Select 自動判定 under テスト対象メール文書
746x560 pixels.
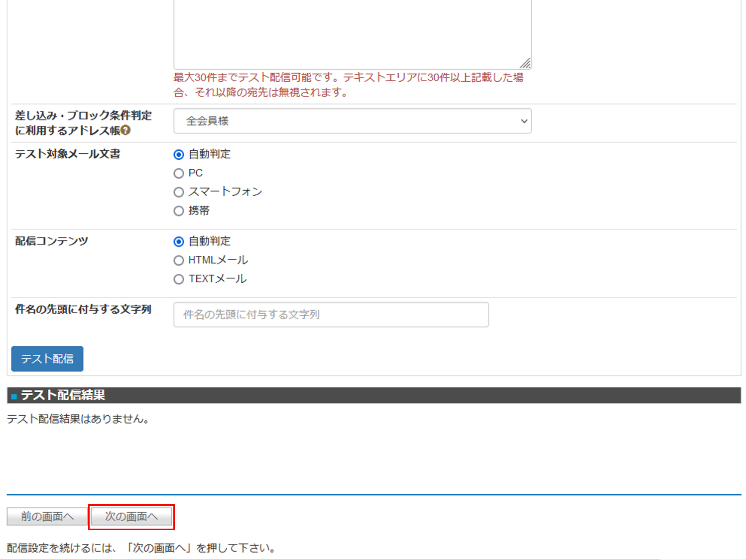click(179, 155)
